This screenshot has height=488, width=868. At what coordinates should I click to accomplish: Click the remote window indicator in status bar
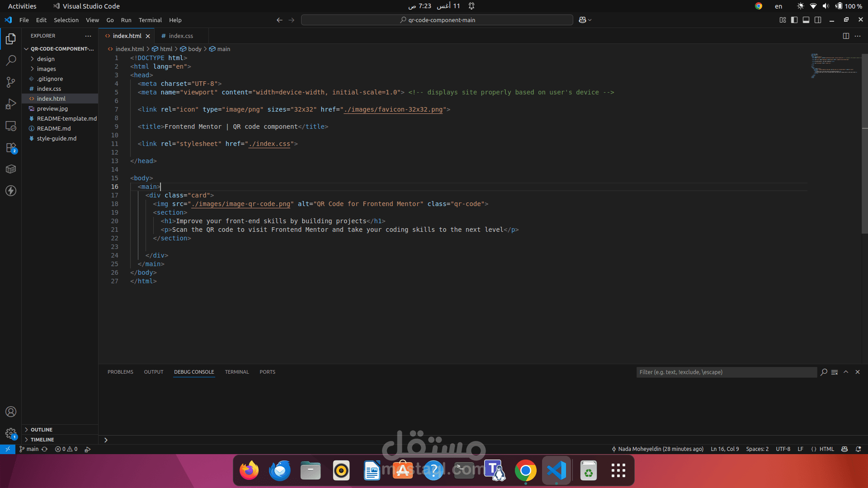(x=8, y=449)
